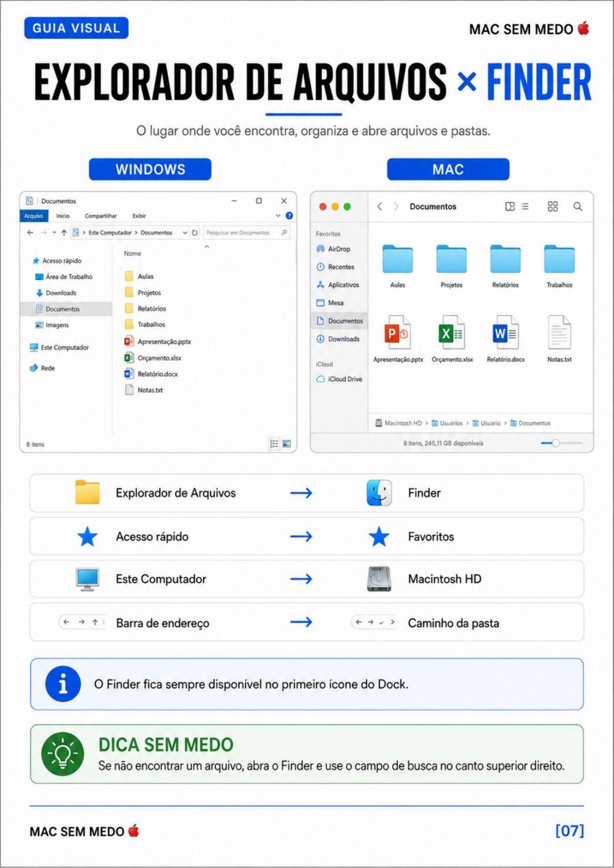The height and width of the screenshot is (868, 614).
Task: Select the Finder view icon beside list view
Action: click(510, 206)
